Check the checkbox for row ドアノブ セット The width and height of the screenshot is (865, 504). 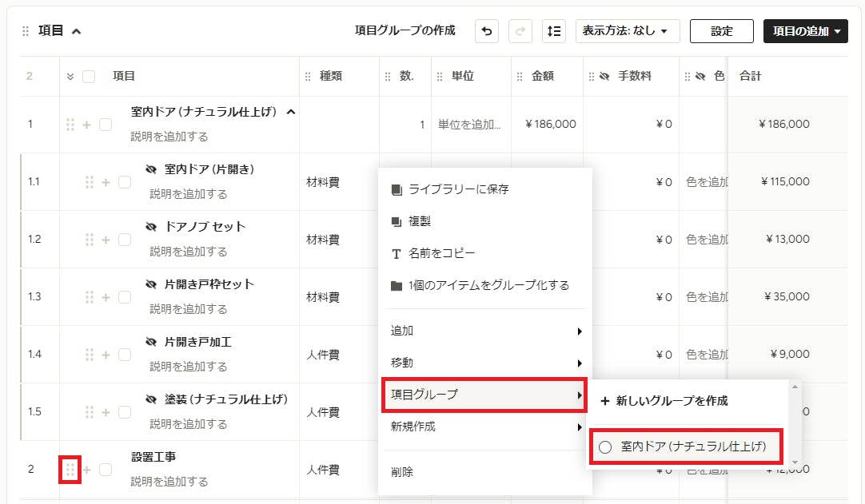(x=125, y=240)
